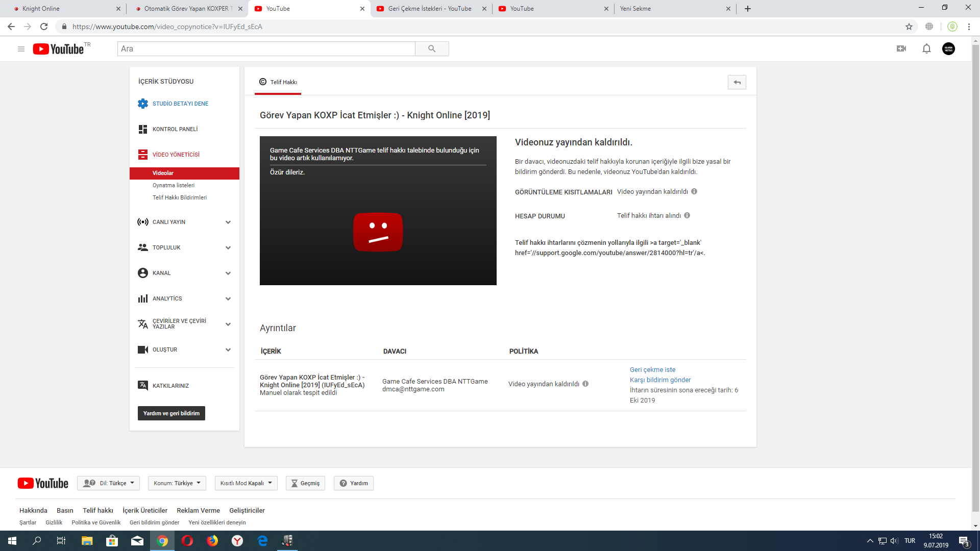Expand the Canlı Yayın section

click(x=184, y=221)
